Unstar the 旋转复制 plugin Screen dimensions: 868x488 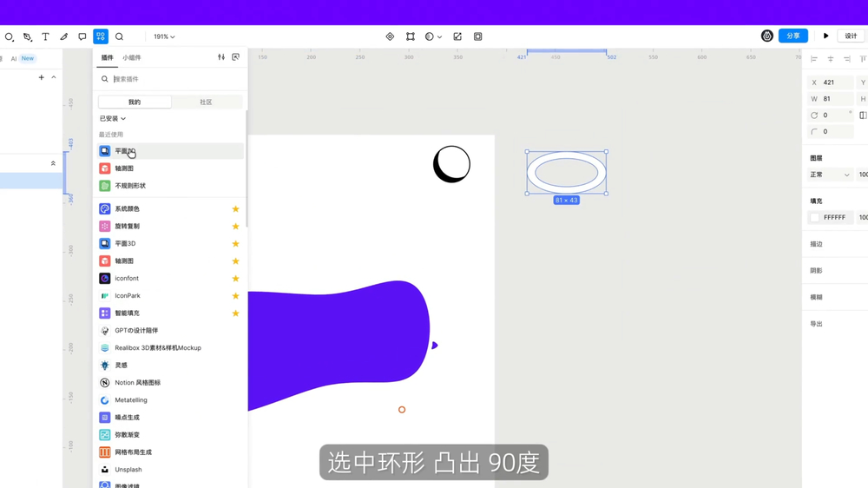[235, 226]
